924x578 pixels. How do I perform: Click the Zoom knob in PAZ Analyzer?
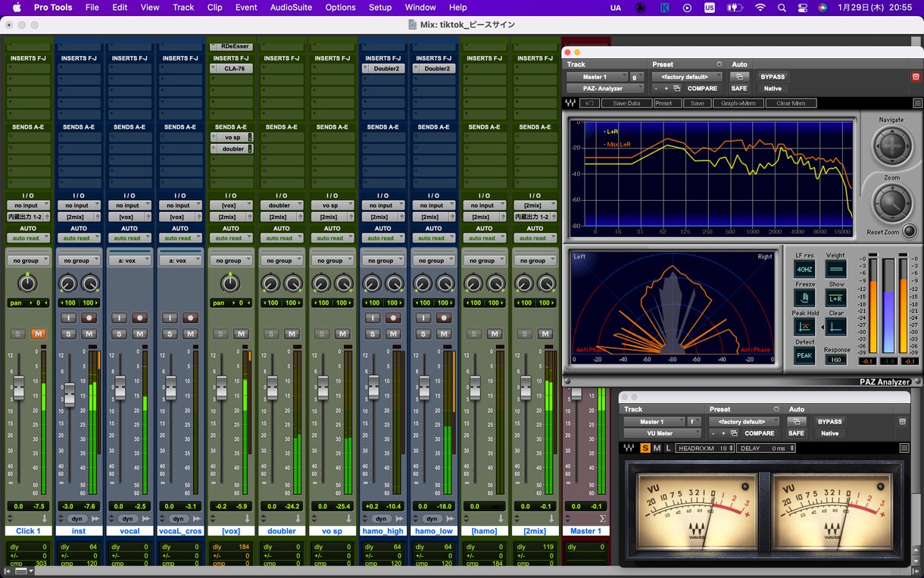892,203
